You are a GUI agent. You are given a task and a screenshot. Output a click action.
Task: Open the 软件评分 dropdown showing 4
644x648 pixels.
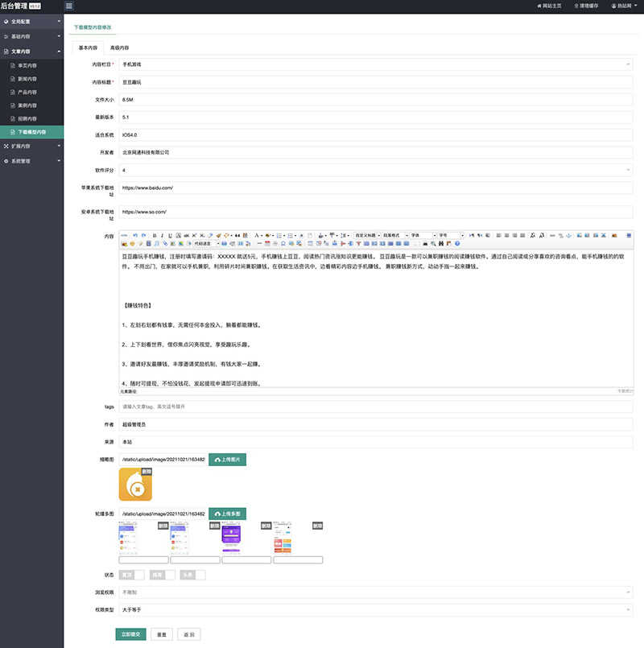[376, 170]
